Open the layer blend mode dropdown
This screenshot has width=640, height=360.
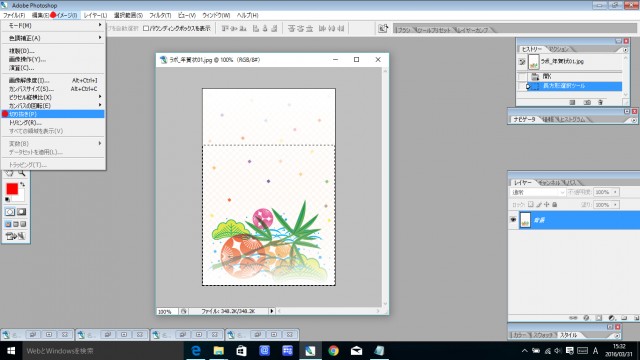538,192
